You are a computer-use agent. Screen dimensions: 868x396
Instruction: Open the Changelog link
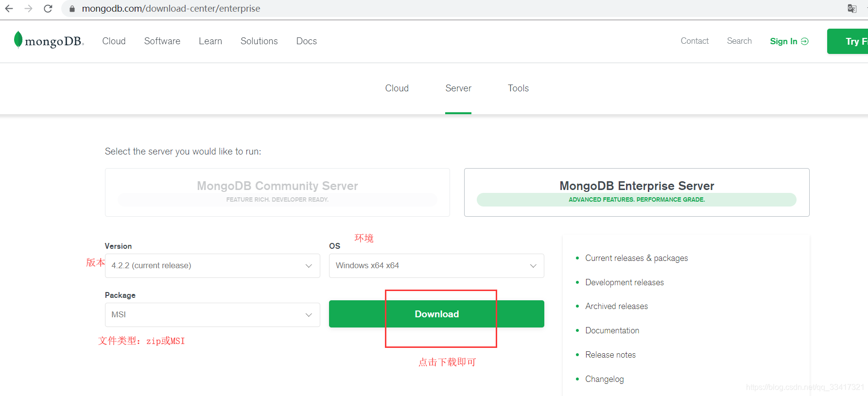(x=605, y=379)
